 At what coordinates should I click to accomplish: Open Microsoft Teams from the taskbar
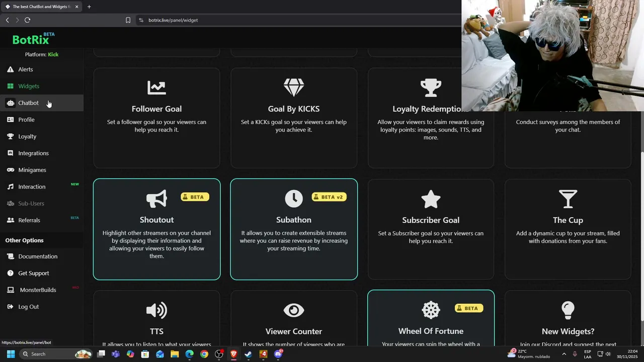[x=116, y=354]
